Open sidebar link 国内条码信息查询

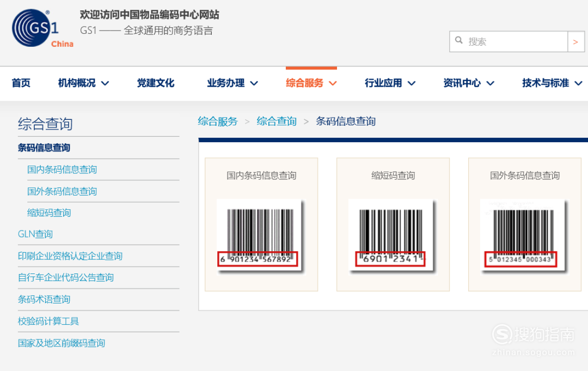(62, 169)
